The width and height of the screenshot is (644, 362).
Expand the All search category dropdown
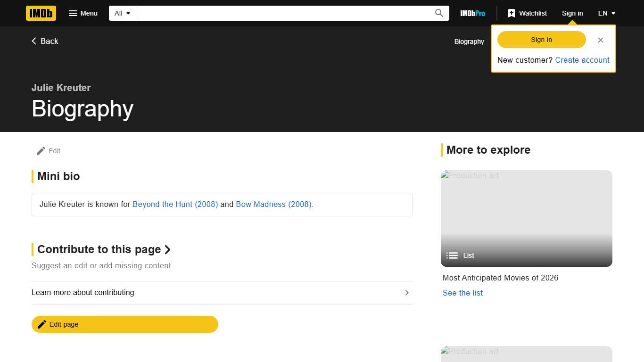point(122,13)
